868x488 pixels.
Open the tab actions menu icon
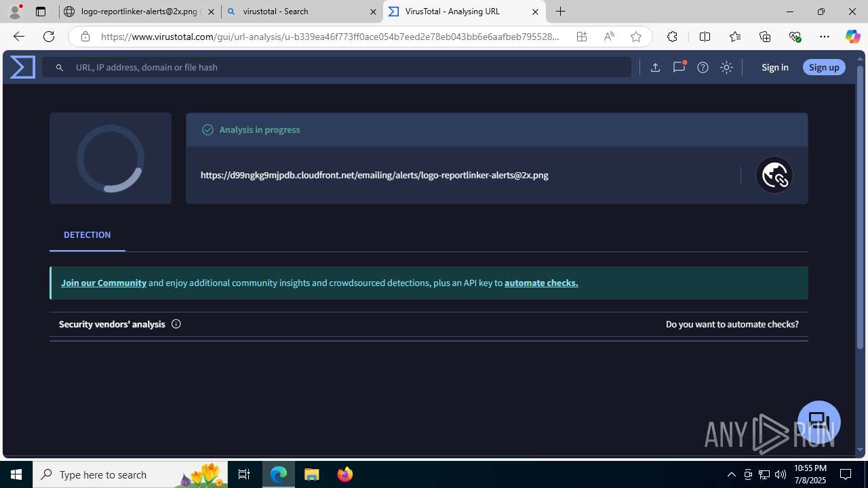tap(41, 12)
